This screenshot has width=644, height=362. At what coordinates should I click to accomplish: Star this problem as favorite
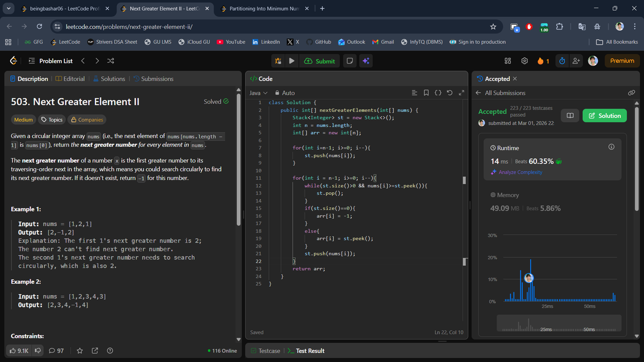pyautogui.click(x=80, y=351)
